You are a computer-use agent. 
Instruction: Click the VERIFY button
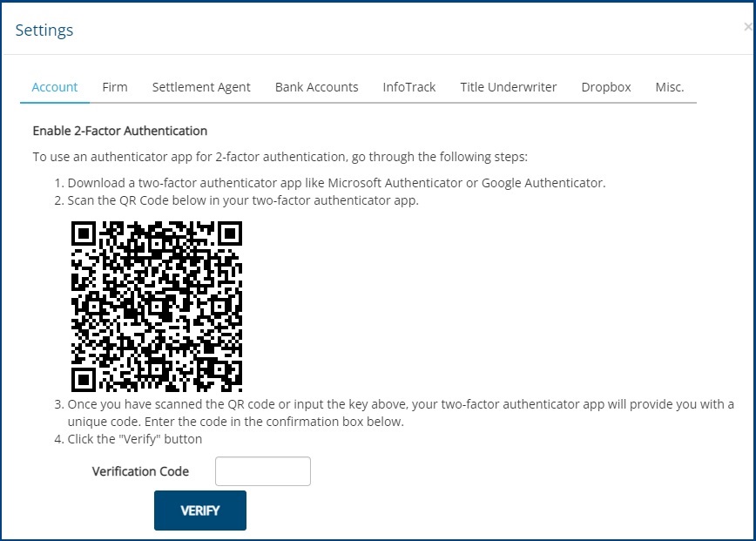tap(199, 511)
